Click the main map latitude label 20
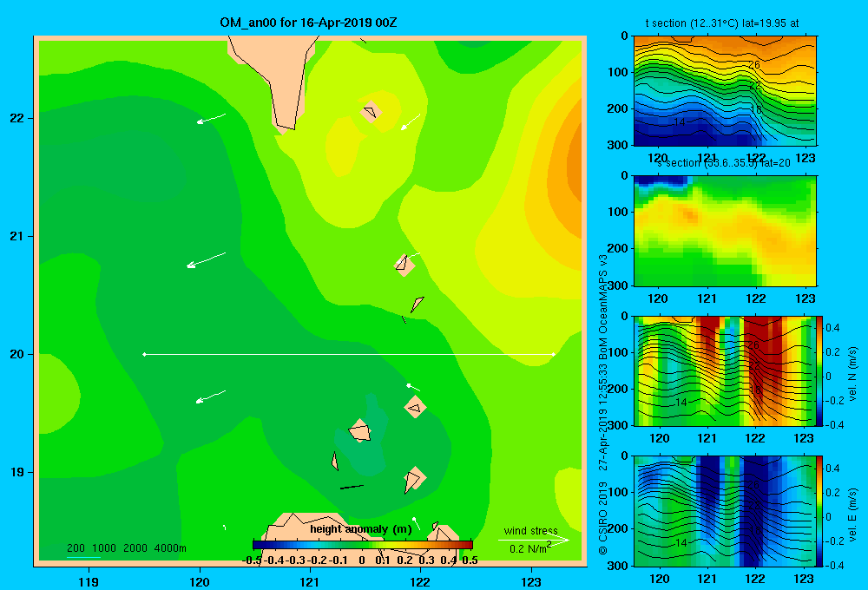868x590 pixels. click(17, 354)
